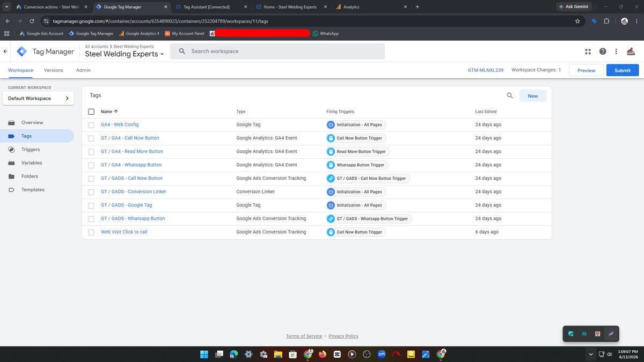Viewport: 644px width, 362px height.
Task: Expand the Default Workspace selector
Action: [x=38, y=98]
